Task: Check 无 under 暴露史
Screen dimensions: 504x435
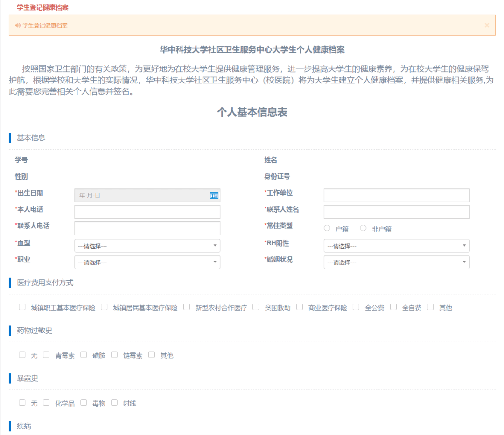Action: click(x=22, y=402)
